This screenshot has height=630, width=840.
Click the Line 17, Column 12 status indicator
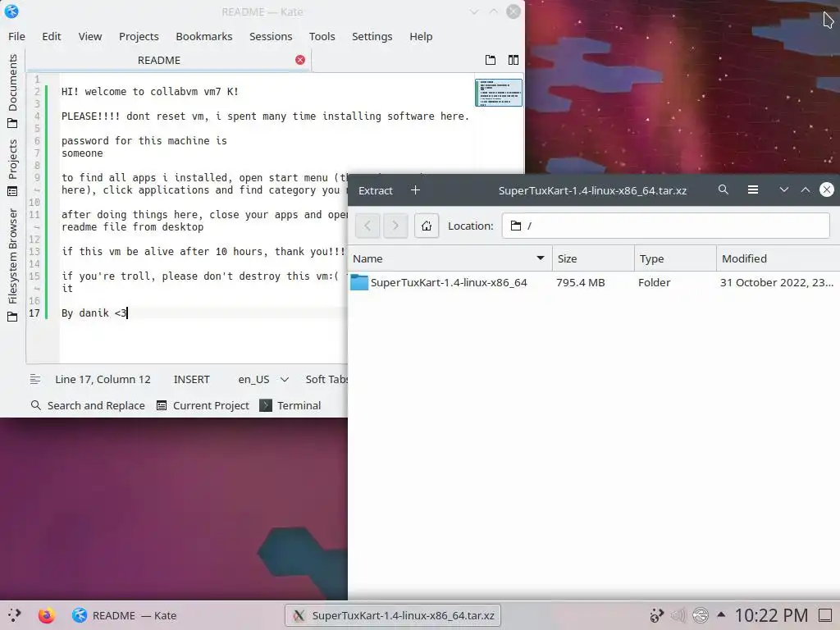[x=103, y=379]
